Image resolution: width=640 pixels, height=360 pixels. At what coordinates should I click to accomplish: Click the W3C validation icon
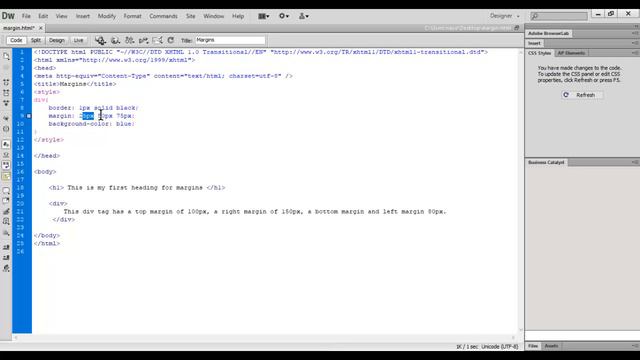[x=143, y=40]
